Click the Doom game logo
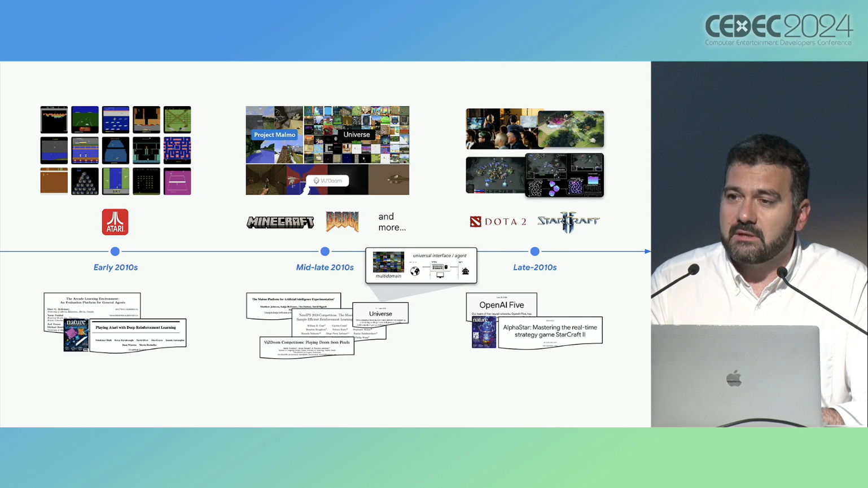 pyautogui.click(x=343, y=221)
